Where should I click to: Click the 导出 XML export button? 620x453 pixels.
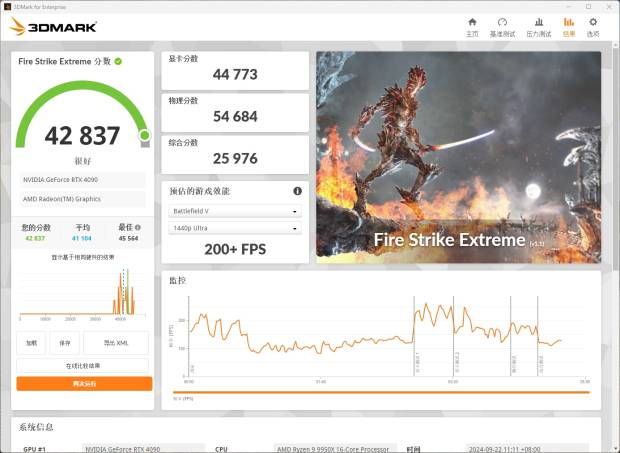116,343
